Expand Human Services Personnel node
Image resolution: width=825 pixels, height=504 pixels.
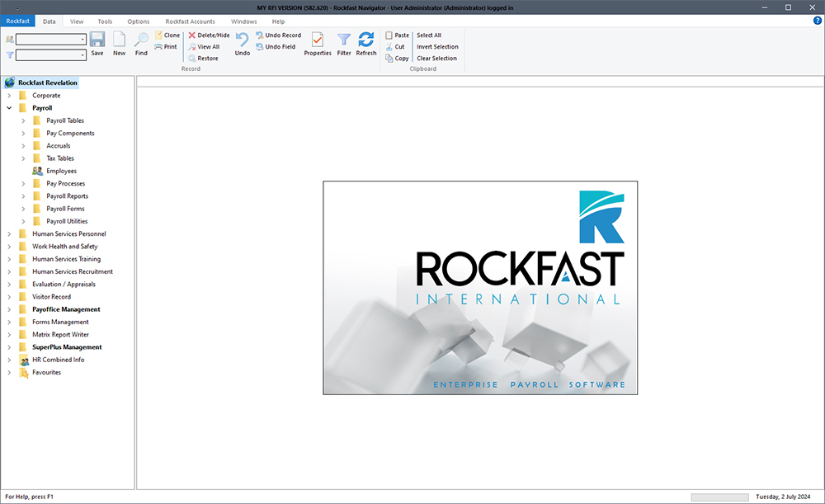[x=9, y=233]
